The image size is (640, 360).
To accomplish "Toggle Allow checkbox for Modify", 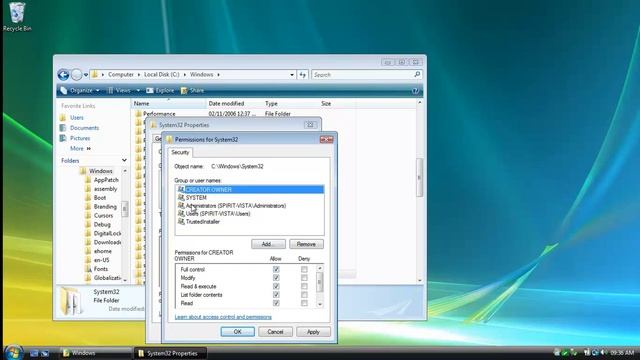I will (276, 278).
